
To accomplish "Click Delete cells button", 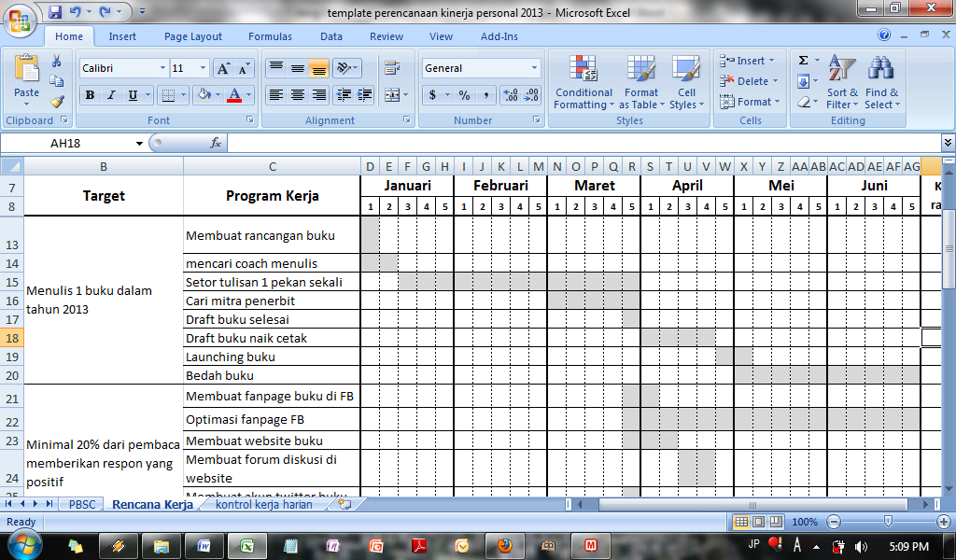I will point(750,81).
